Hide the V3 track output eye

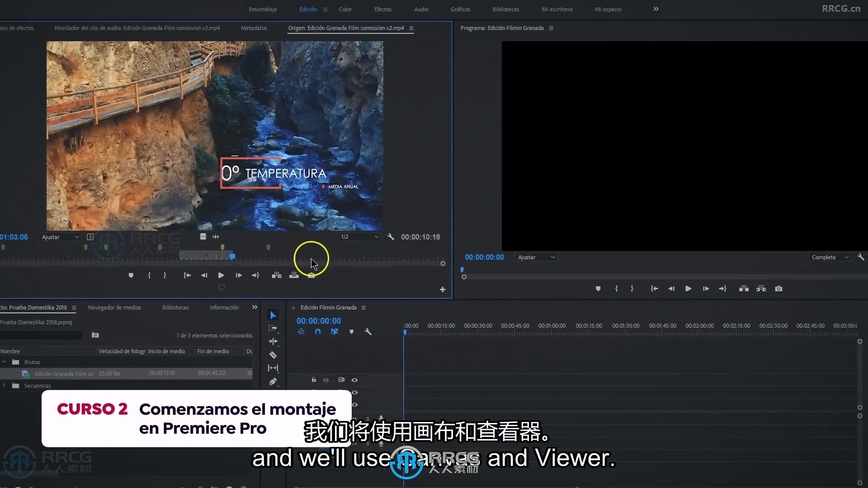pyautogui.click(x=354, y=380)
